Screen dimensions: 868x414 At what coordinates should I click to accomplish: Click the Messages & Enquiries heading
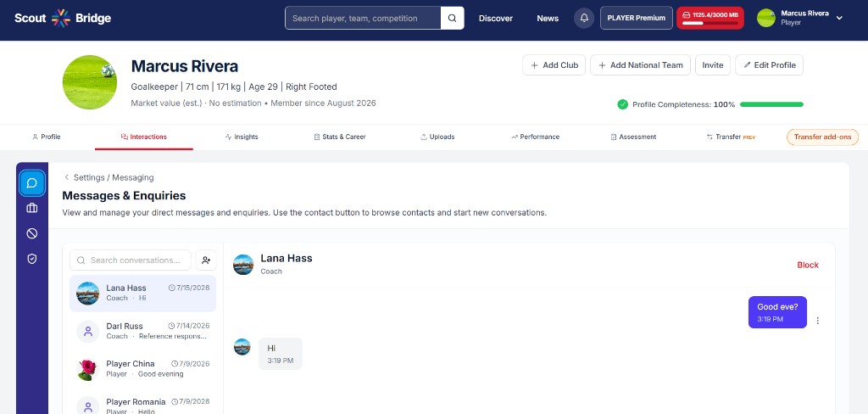coord(124,196)
